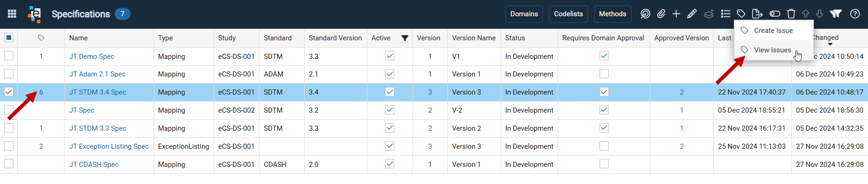The image size is (868, 184).
Task: Click issue count 6 for JT STDM 3.4 Spec
Action: click(x=41, y=92)
